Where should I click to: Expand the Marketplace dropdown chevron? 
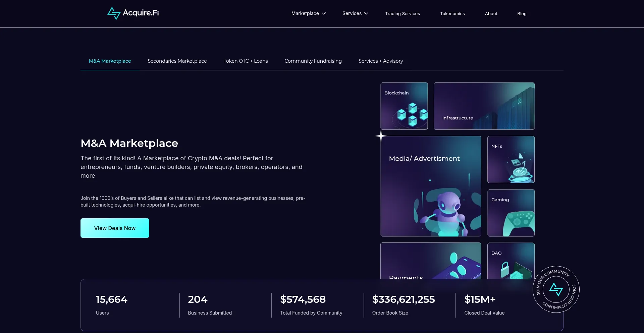pyautogui.click(x=324, y=13)
